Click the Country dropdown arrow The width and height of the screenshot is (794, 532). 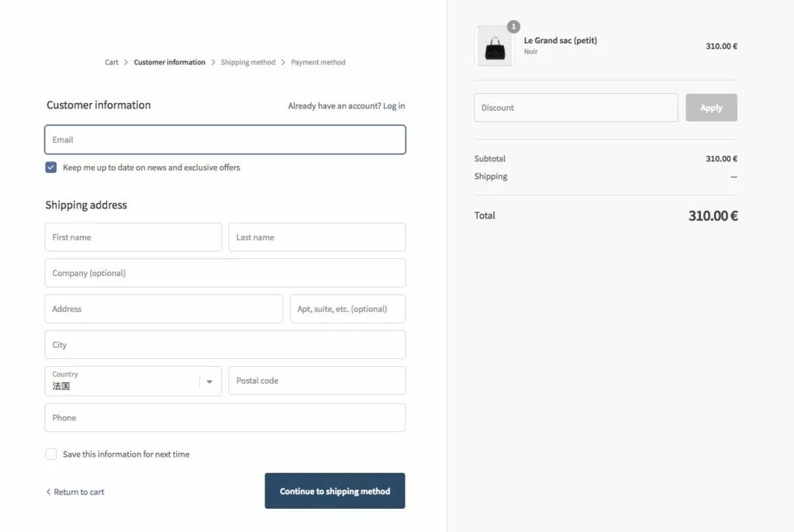[209, 382]
